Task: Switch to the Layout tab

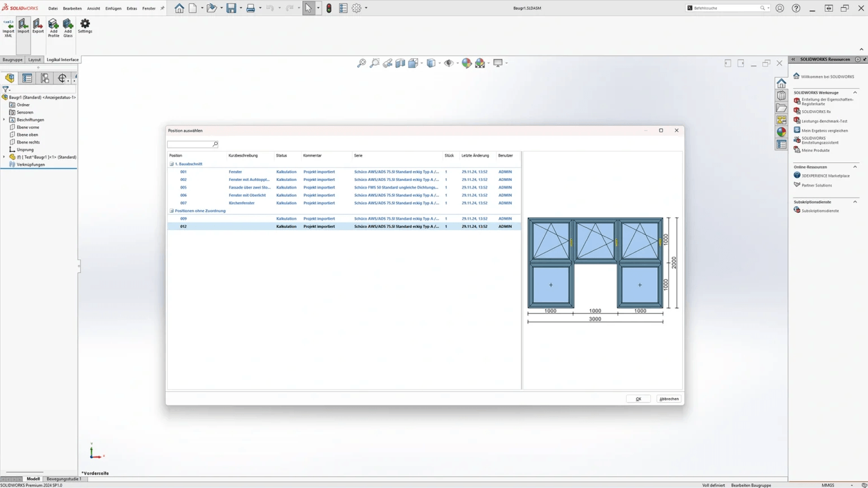Action: click(x=34, y=59)
